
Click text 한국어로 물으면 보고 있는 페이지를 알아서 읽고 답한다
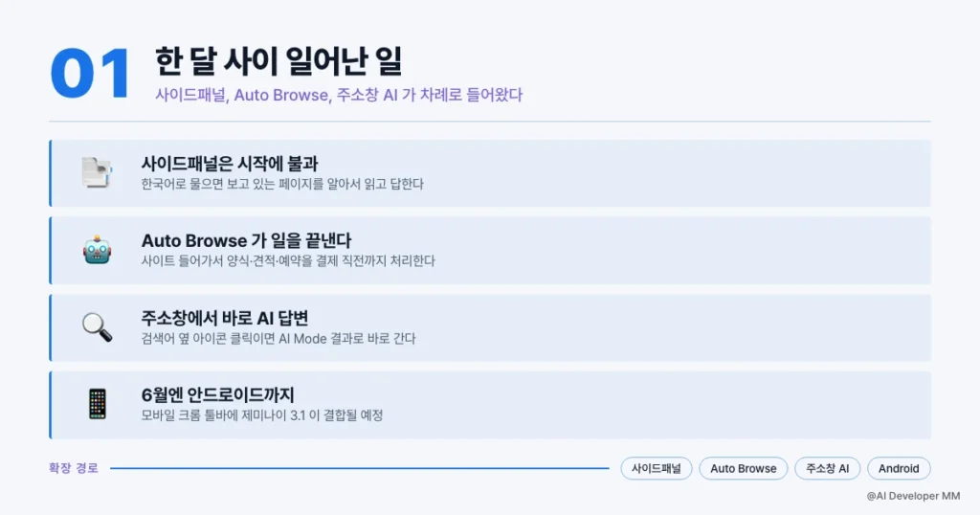[x=282, y=185]
